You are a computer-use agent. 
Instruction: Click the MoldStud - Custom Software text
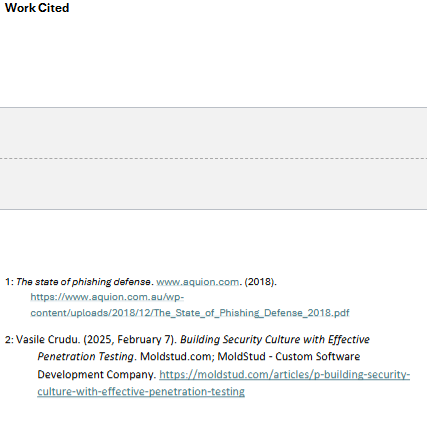pos(289,357)
